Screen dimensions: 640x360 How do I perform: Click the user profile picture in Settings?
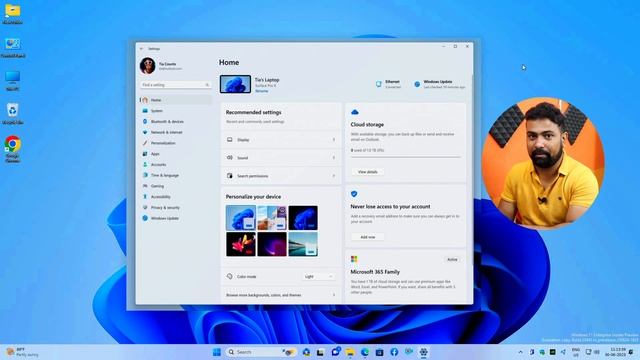pyautogui.click(x=147, y=65)
